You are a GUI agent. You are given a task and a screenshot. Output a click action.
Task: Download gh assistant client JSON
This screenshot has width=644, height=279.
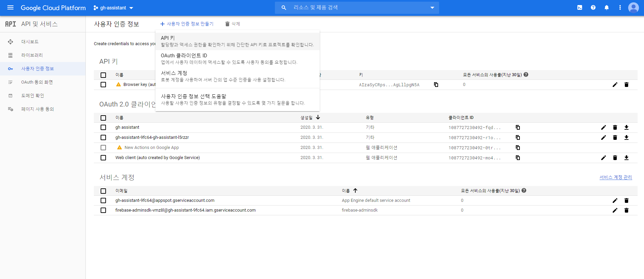point(627,127)
